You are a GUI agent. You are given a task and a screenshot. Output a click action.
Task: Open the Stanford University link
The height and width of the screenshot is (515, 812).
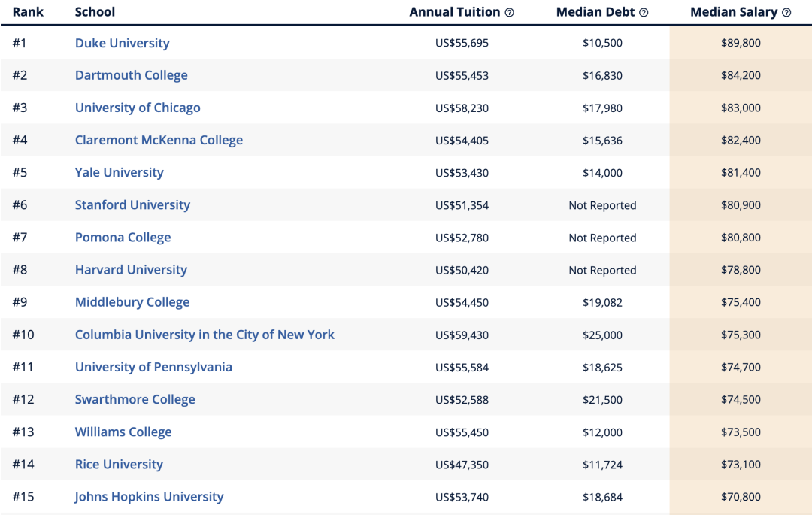coord(132,205)
